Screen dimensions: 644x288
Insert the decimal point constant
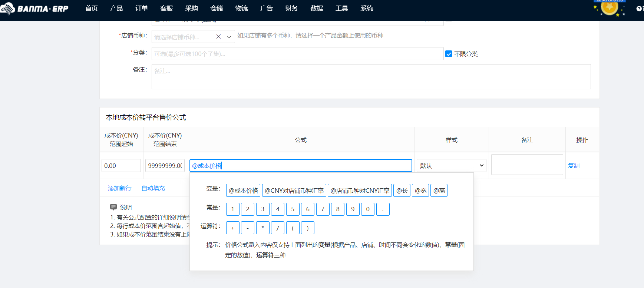coord(383,209)
